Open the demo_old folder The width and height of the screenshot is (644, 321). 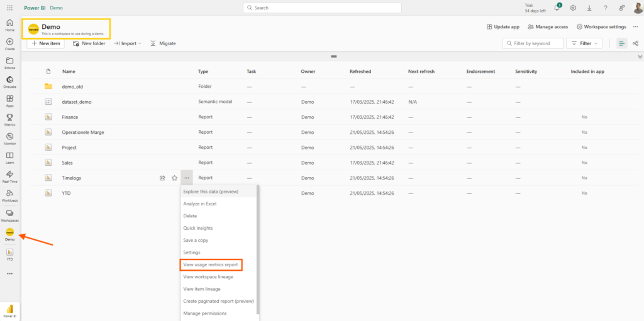click(72, 87)
